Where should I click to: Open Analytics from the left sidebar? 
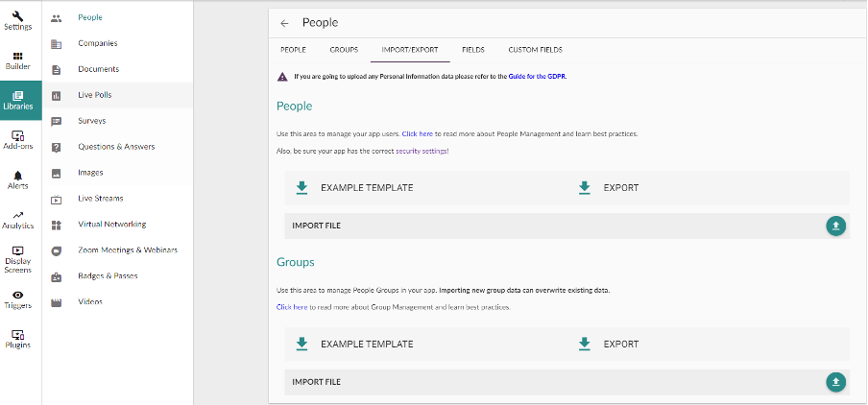18,217
